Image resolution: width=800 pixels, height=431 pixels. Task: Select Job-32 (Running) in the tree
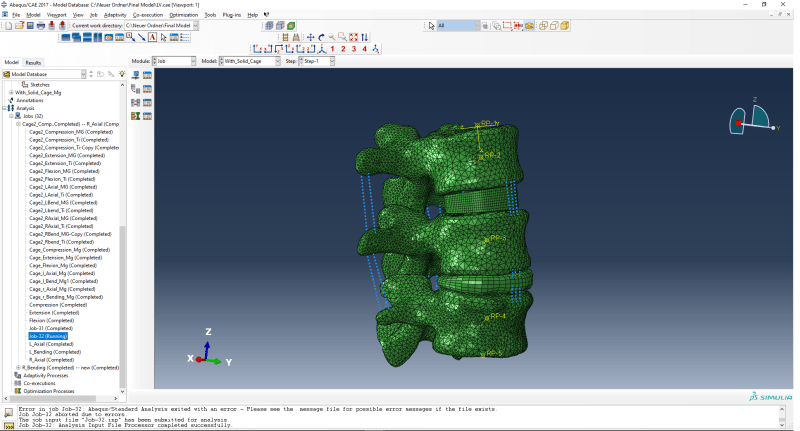click(48, 336)
